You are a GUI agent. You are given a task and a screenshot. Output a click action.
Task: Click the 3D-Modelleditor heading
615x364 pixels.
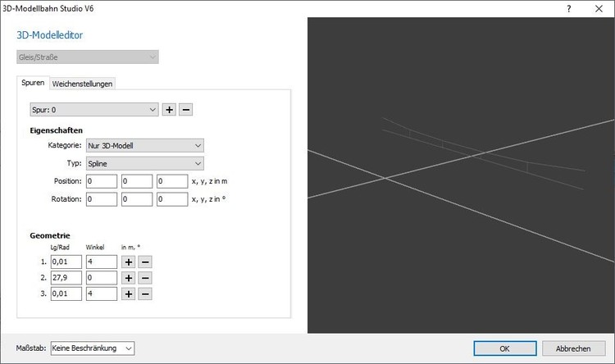pos(49,35)
